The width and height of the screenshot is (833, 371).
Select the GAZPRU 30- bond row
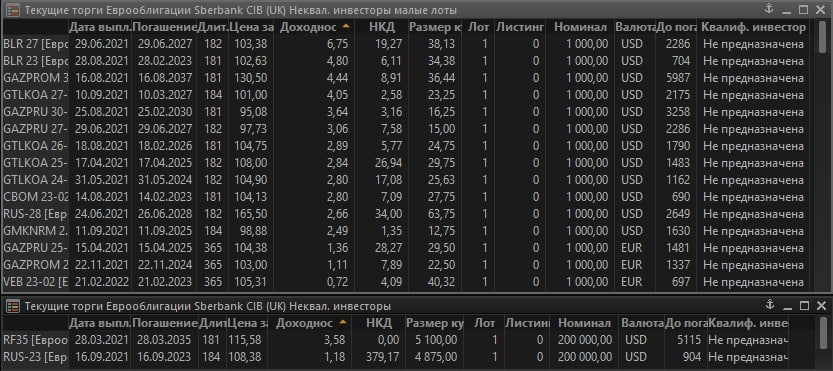click(x=406, y=112)
